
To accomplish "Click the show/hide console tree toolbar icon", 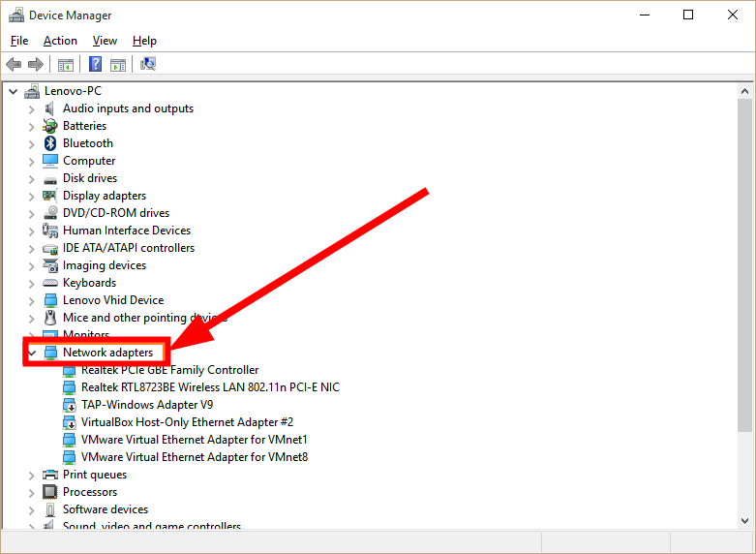I will point(66,64).
